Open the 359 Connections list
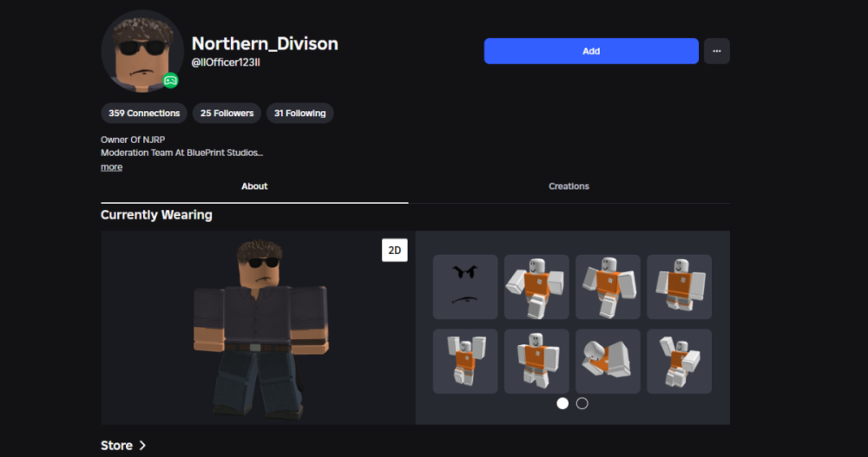Viewport: 868px width, 457px height. tap(144, 113)
